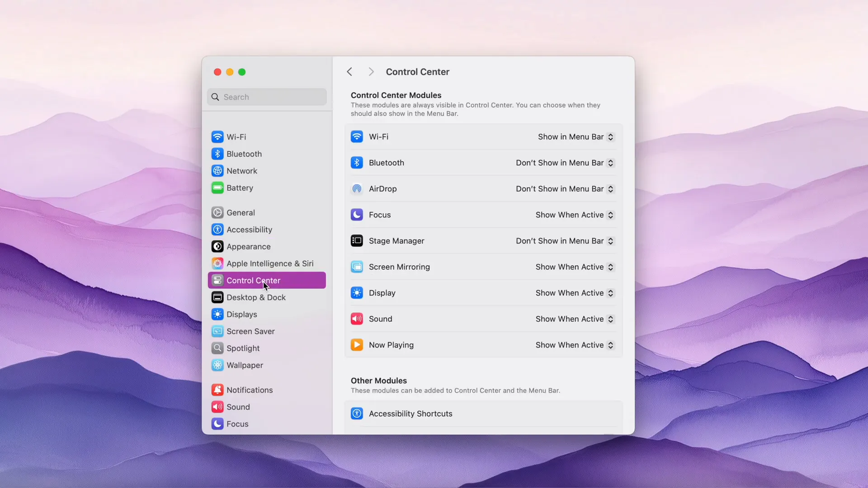Click the Control Center sidebar icon

coord(217,281)
